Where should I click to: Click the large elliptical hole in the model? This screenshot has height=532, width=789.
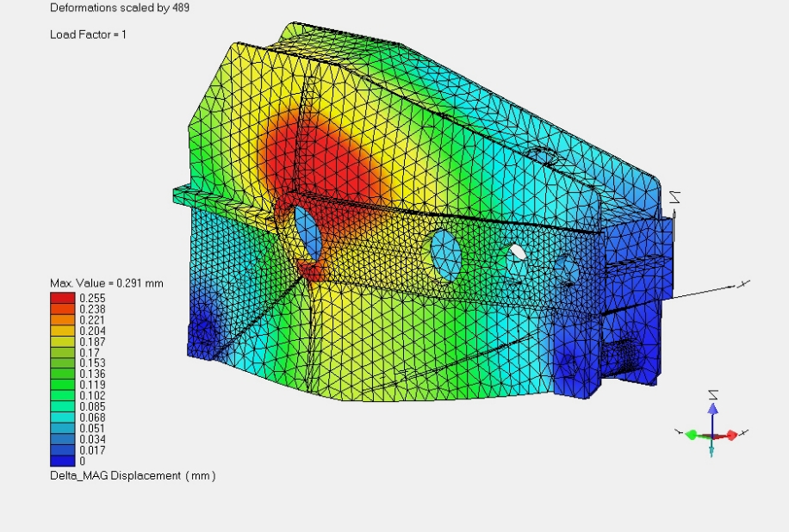[x=308, y=232]
